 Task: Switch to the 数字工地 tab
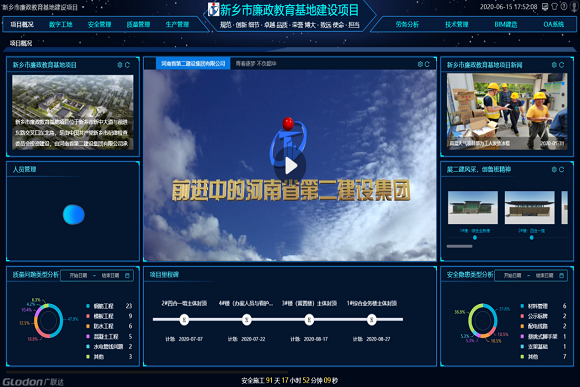point(61,24)
